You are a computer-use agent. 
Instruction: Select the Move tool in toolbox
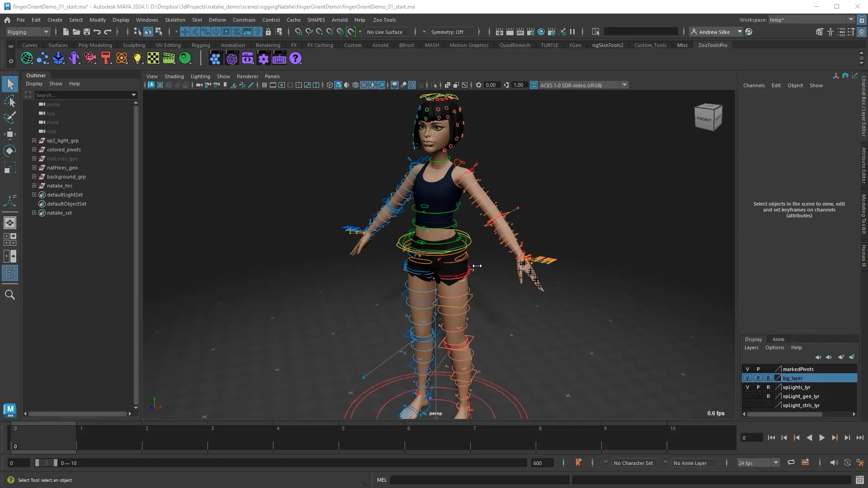click(10, 134)
